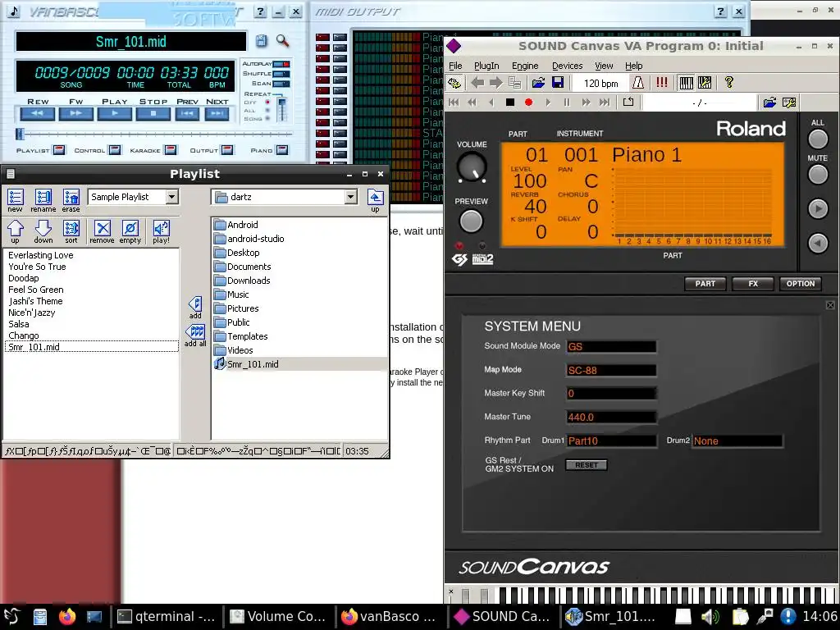
Task: Open the Help menu in SOUND Canvas
Action: tap(634, 66)
